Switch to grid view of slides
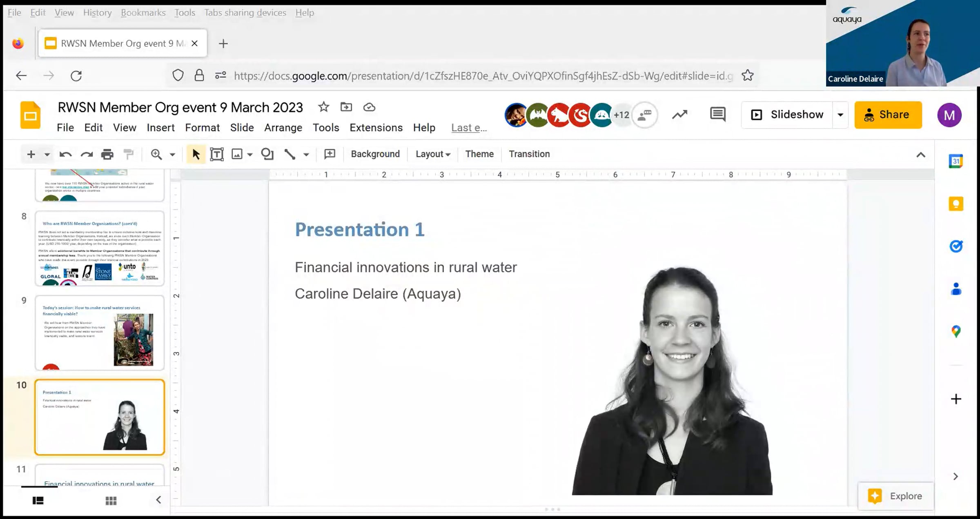This screenshot has width=980, height=519. [111, 500]
